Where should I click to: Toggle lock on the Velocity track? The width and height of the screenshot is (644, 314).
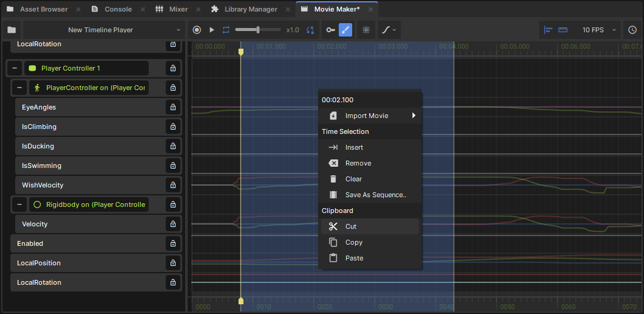pos(173,224)
